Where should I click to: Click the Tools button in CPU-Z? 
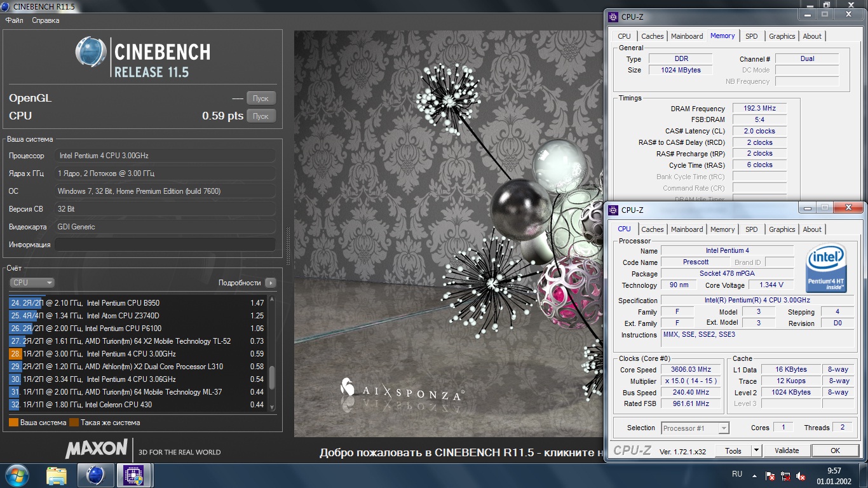[733, 451]
